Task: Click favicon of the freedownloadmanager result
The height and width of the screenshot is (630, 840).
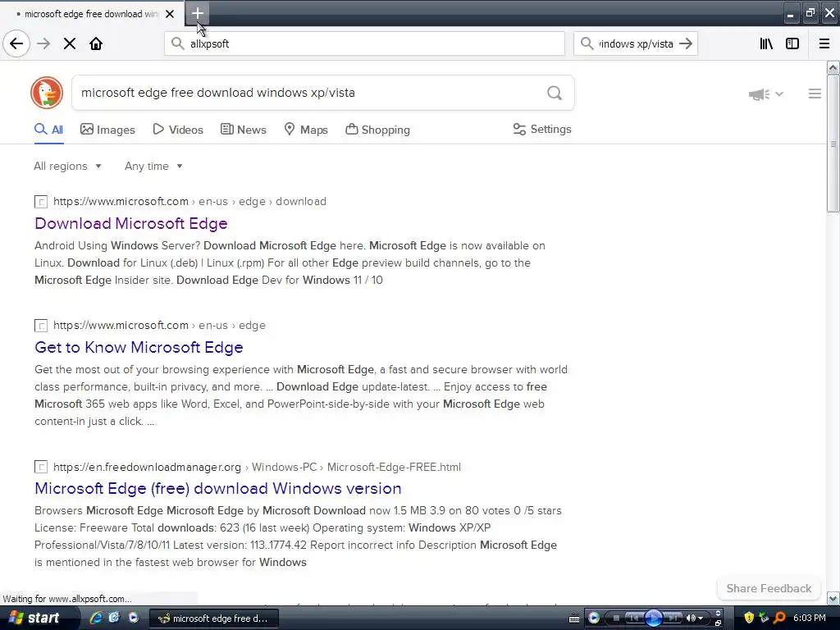Action: tap(41, 467)
